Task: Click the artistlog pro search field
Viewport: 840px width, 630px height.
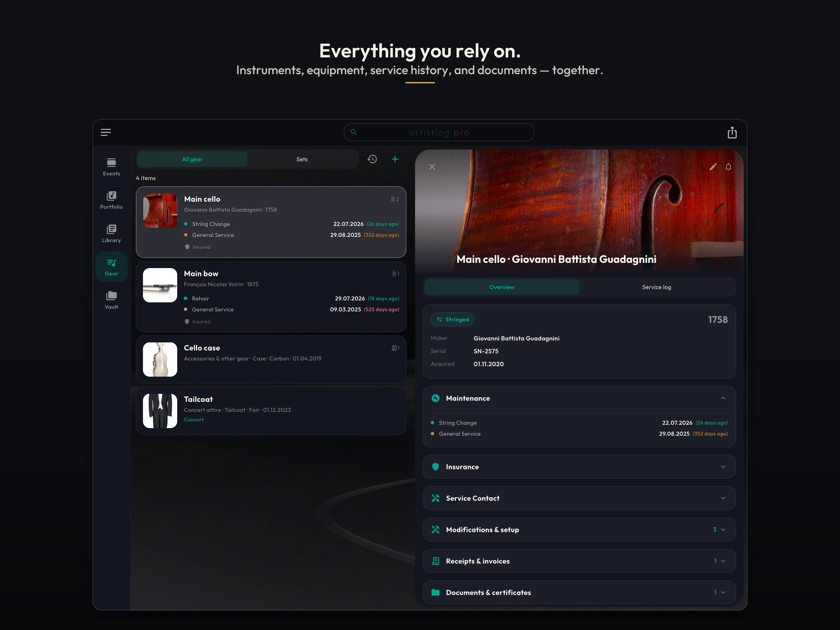Action: 439,132
